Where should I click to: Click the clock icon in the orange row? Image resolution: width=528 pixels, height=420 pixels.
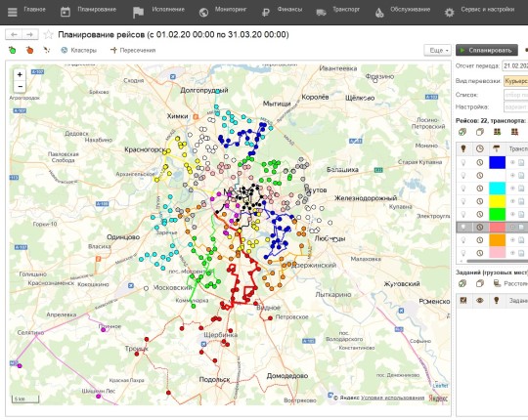click(x=480, y=240)
